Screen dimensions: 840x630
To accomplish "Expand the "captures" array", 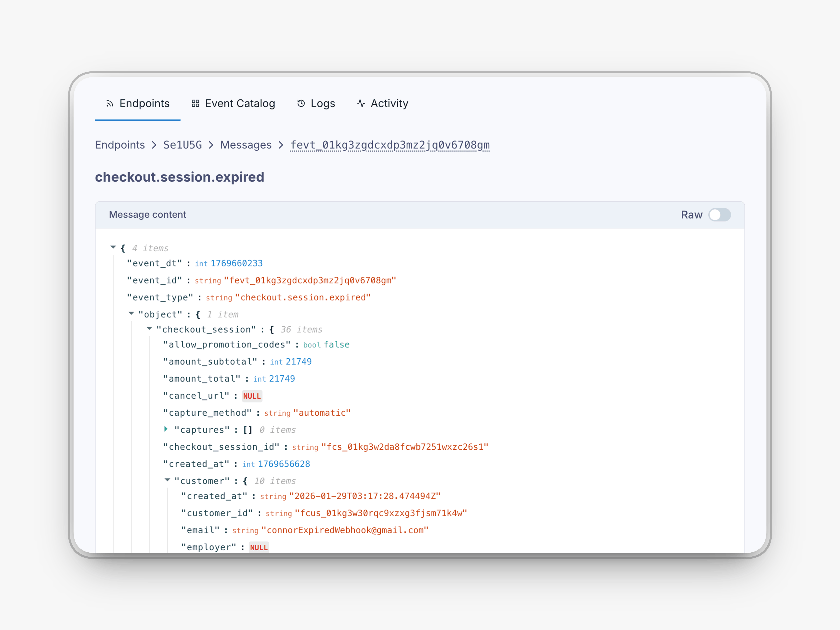I will click(x=166, y=429).
